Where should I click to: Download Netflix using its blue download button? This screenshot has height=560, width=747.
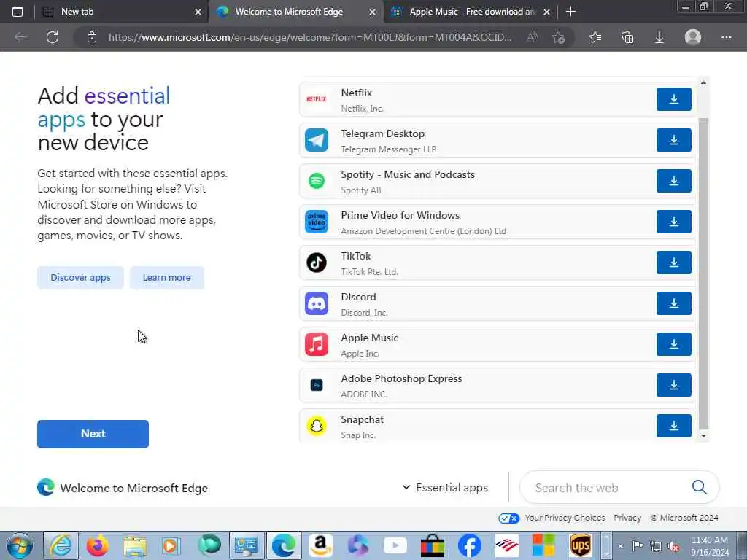click(x=673, y=99)
